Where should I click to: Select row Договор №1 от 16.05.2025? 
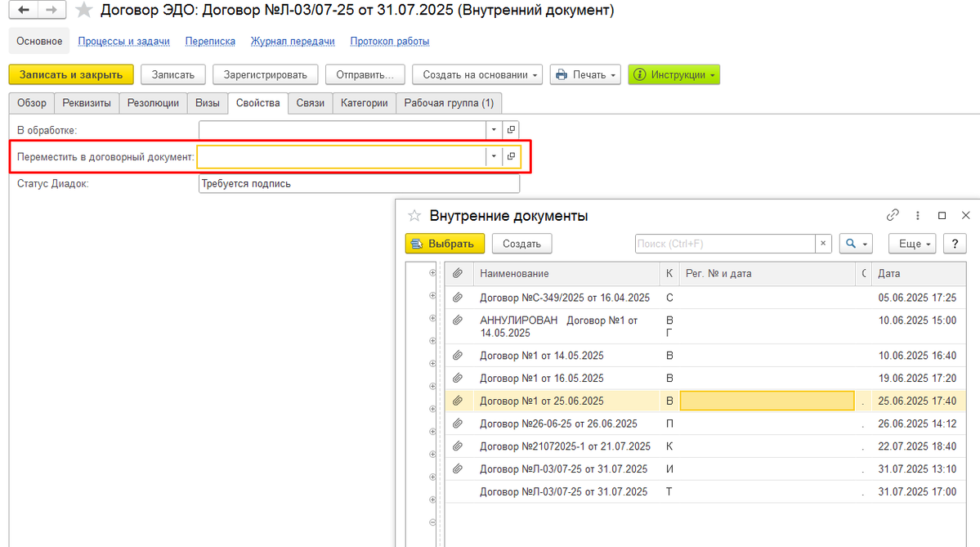(705, 379)
